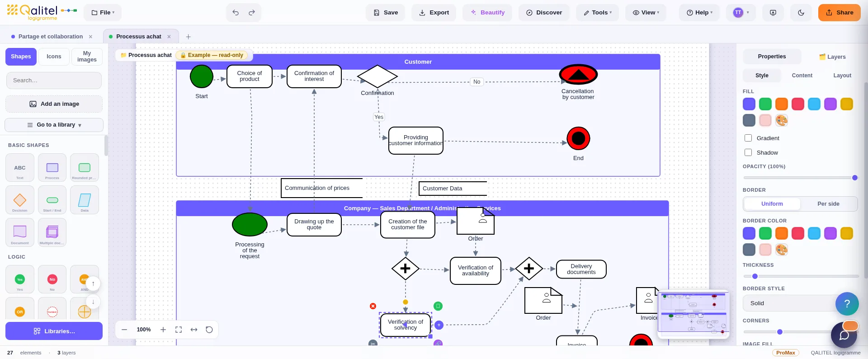
Task: Reset view with circular arrow icon
Action: [209, 330]
